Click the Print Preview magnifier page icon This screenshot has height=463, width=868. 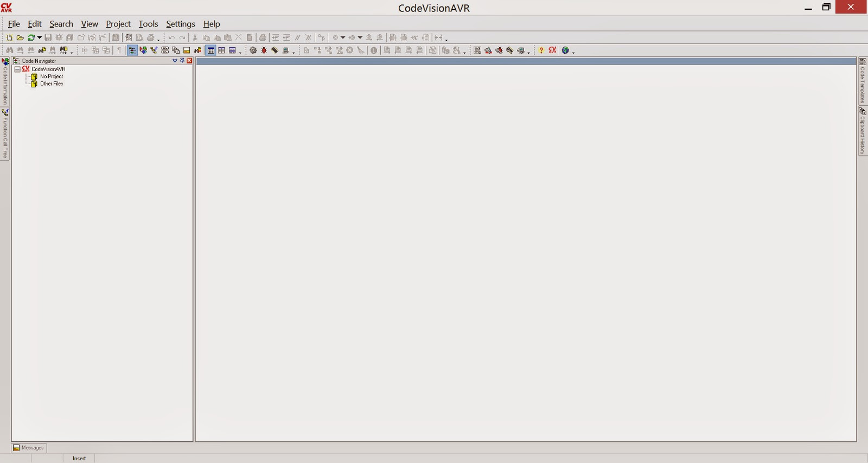(x=139, y=37)
